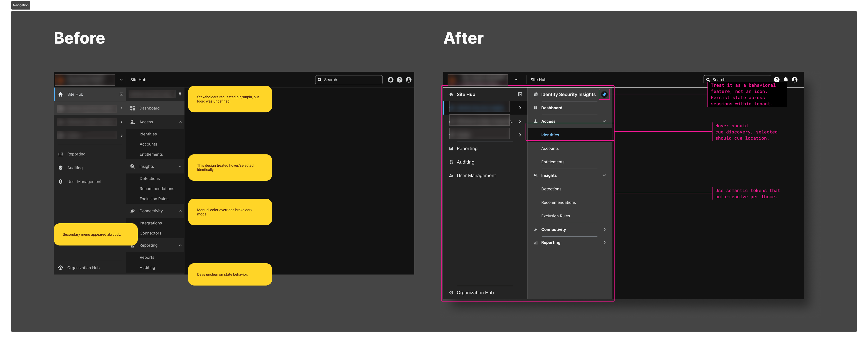Click the home icon in the After sidebar
Screen dimensions: 868x343
pyautogui.click(x=451, y=94)
